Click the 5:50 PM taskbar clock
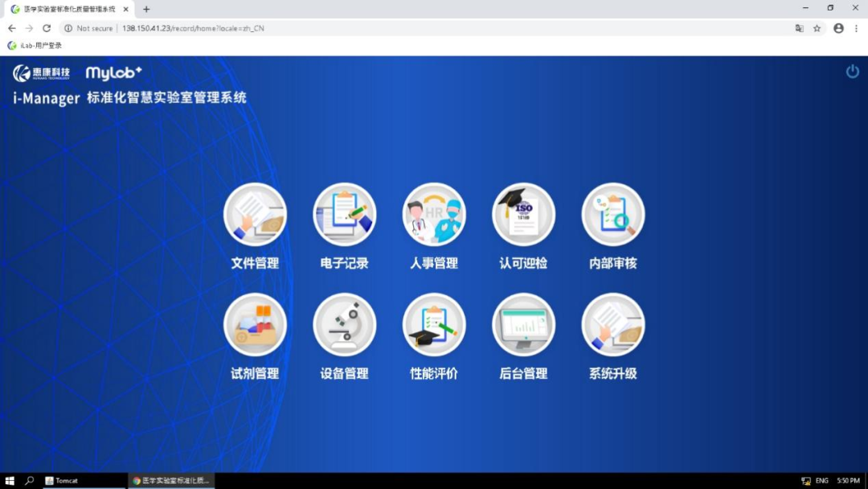The width and height of the screenshot is (868, 489). (848, 481)
